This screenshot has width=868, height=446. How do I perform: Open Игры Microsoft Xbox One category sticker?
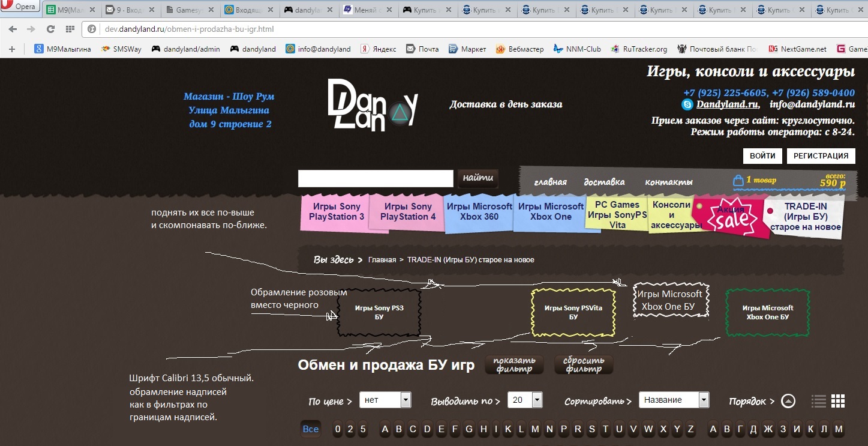[x=551, y=212]
